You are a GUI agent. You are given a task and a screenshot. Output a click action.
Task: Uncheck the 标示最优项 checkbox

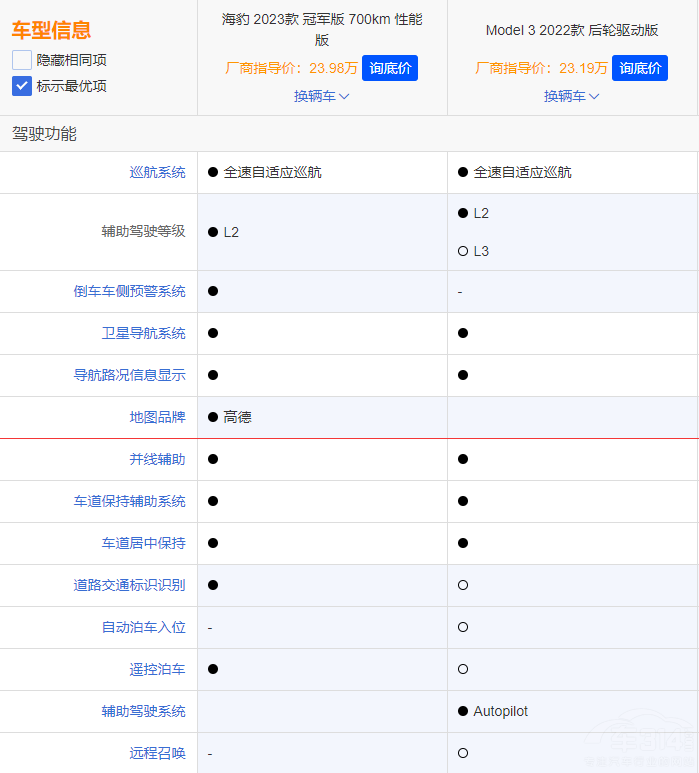pyautogui.click(x=22, y=86)
